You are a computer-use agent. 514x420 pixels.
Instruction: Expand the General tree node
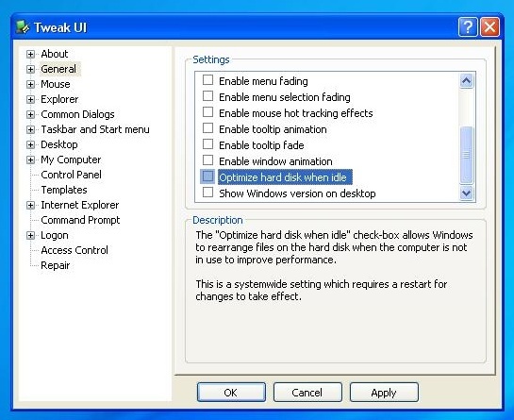point(30,69)
